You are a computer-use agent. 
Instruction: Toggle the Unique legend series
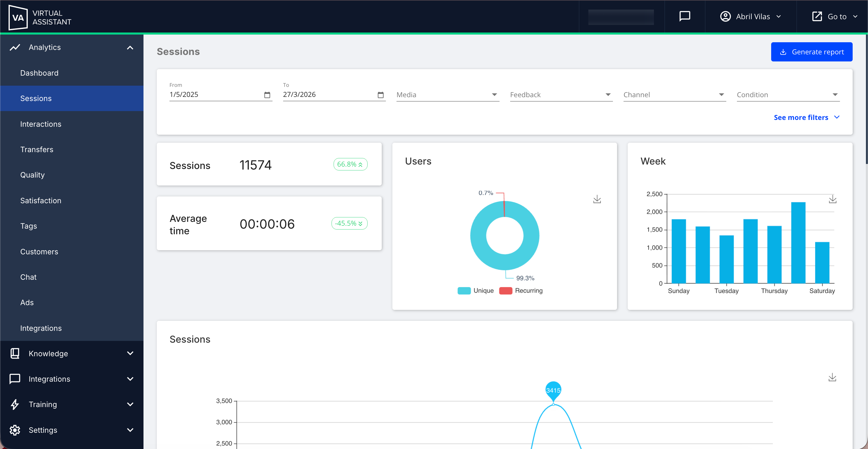[475, 291]
